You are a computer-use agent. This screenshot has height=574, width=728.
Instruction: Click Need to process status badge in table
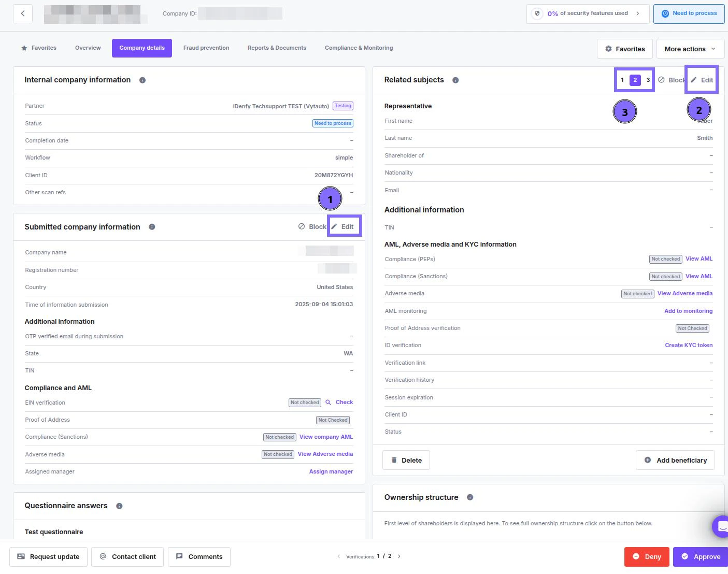(333, 123)
